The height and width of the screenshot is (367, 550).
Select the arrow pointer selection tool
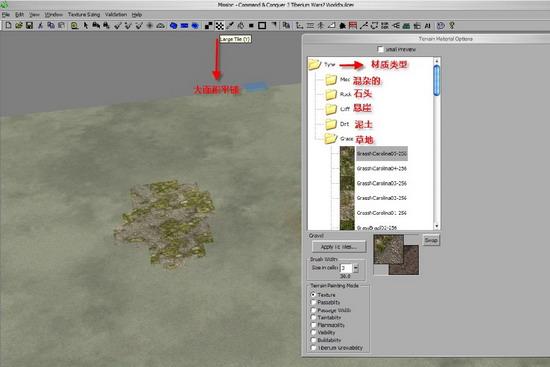click(x=86, y=25)
